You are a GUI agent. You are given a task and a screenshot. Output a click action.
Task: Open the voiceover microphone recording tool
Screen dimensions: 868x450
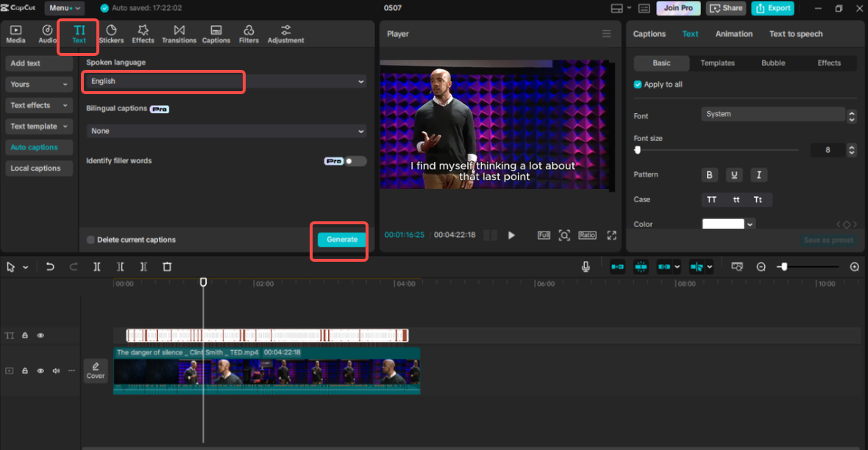coord(586,266)
